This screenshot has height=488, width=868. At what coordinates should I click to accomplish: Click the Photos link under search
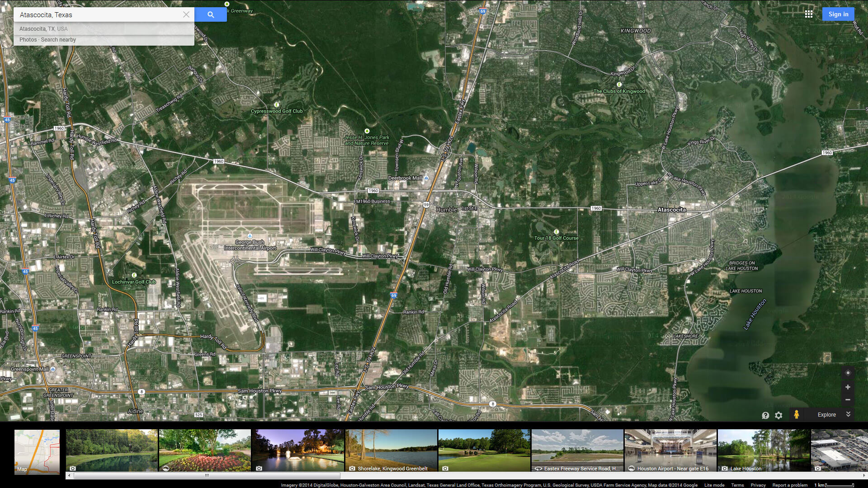[28, 40]
